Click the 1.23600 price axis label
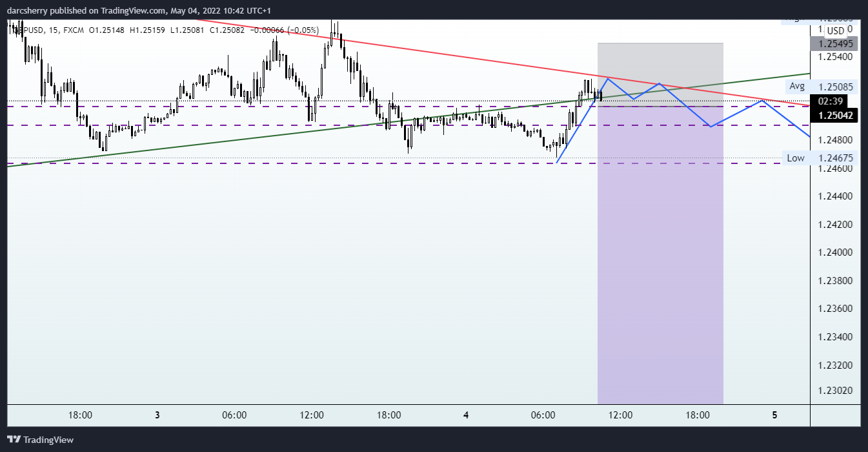 (x=834, y=308)
